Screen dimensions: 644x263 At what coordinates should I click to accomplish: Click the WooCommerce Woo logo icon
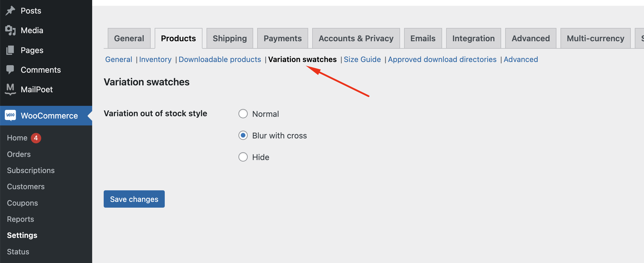point(10,115)
